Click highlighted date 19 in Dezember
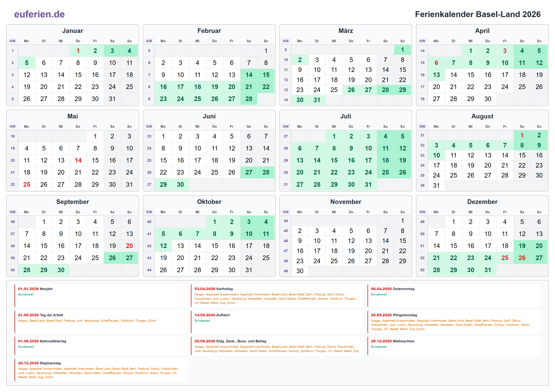The width and height of the screenshot is (555, 392). pos(522,246)
